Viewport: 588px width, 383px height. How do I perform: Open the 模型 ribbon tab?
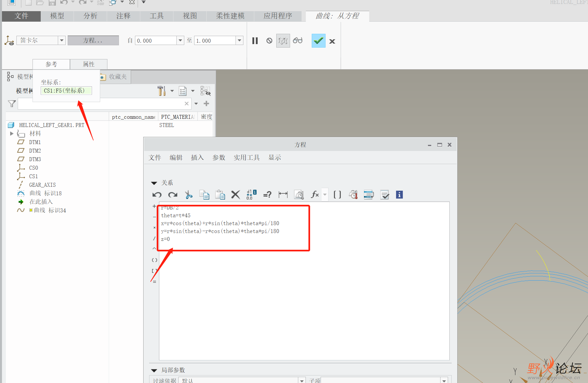tap(57, 16)
